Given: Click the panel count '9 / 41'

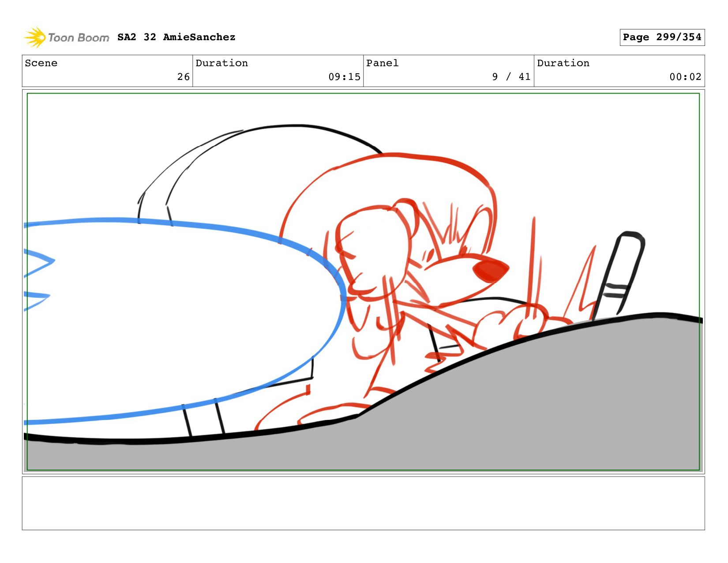Looking at the screenshot, I should [511, 77].
